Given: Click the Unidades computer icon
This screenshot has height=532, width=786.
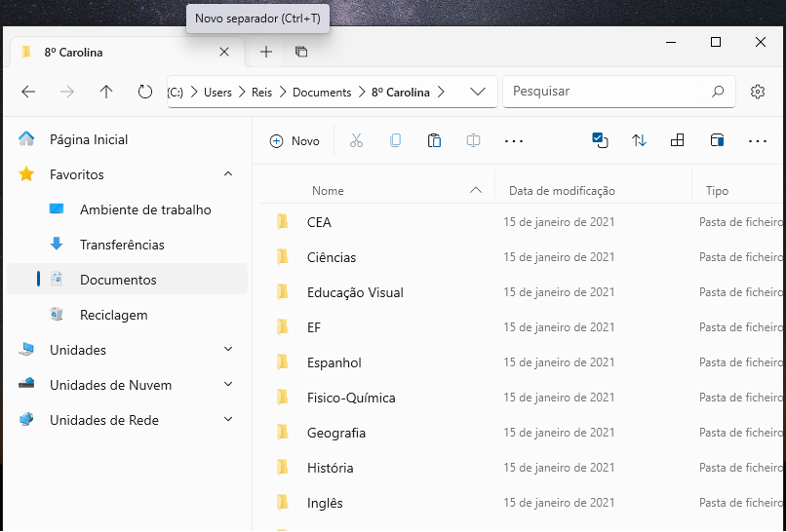Looking at the screenshot, I should tap(26, 349).
